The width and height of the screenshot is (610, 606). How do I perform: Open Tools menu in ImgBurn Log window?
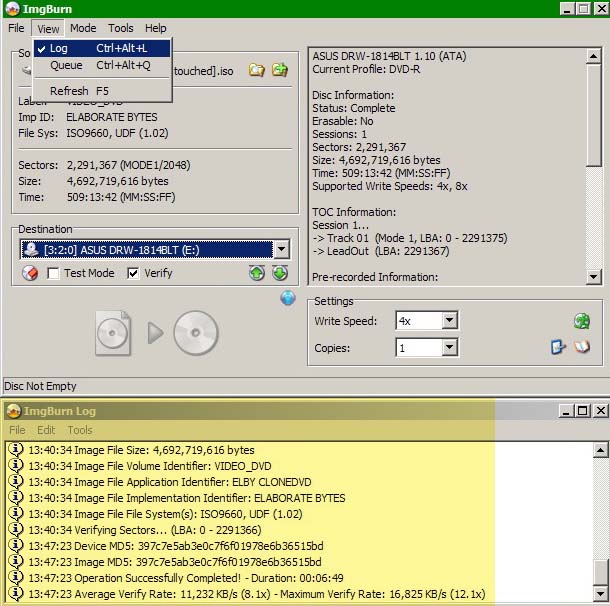(x=80, y=430)
